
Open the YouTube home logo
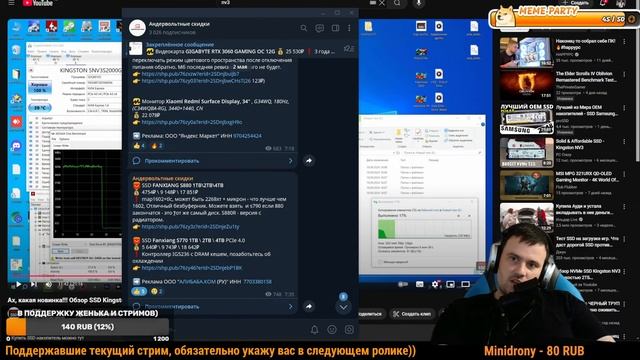(x=38, y=3)
